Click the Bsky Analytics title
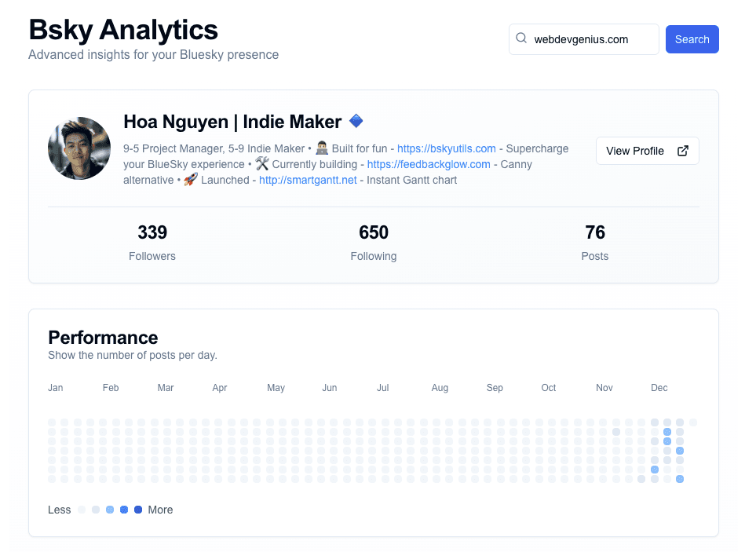Image resolution: width=756 pixels, height=552 pixels. pyautogui.click(x=123, y=30)
